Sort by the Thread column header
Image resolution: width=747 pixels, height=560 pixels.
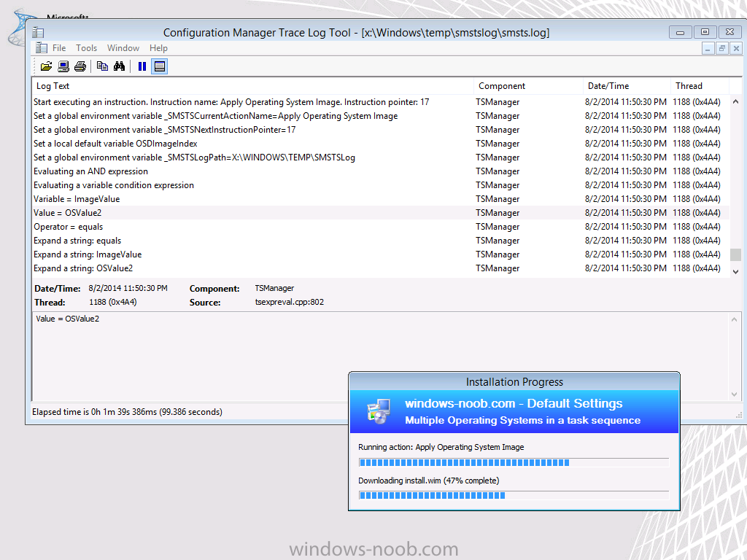[x=700, y=86]
